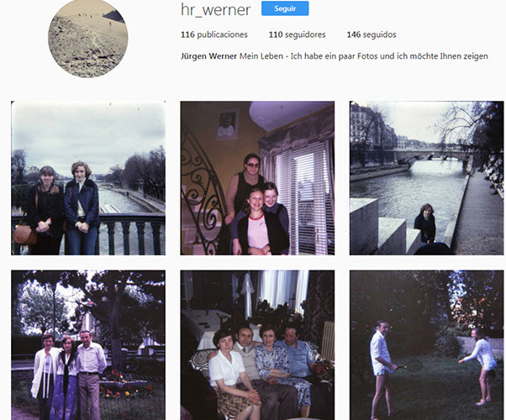Open the 110 seguidores list
Image resolution: width=506 pixels, height=420 pixels.
click(x=298, y=34)
